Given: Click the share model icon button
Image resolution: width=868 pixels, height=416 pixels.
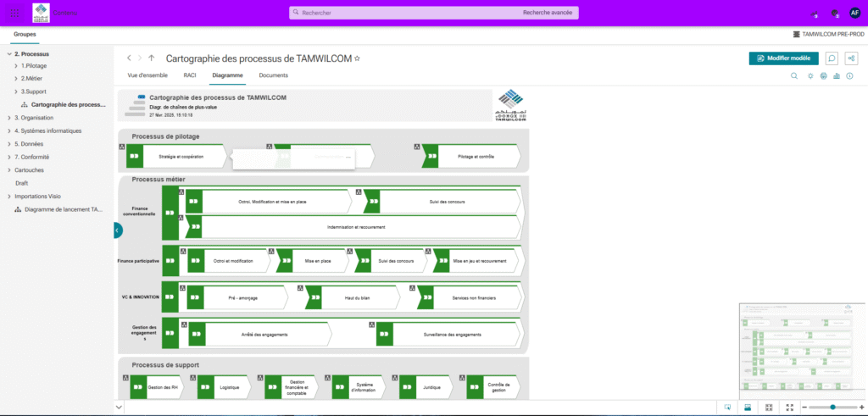Looking at the screenshot, I should coord(852,58).
